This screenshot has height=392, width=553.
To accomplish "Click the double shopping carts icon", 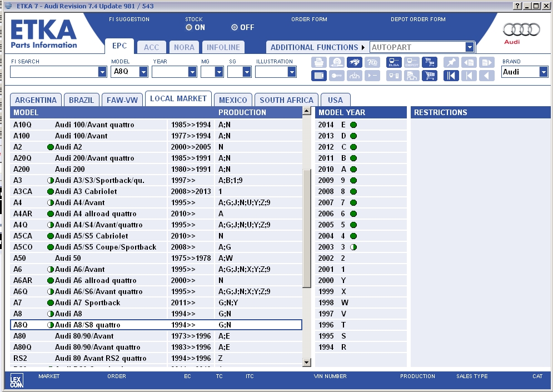I will pyautogui.click(x=430, y=62).
